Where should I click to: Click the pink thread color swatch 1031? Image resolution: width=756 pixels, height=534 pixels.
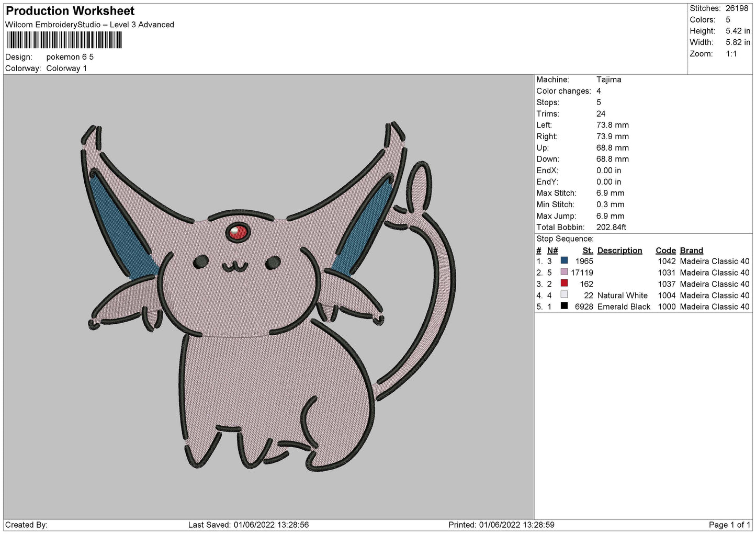pos(564,272)
